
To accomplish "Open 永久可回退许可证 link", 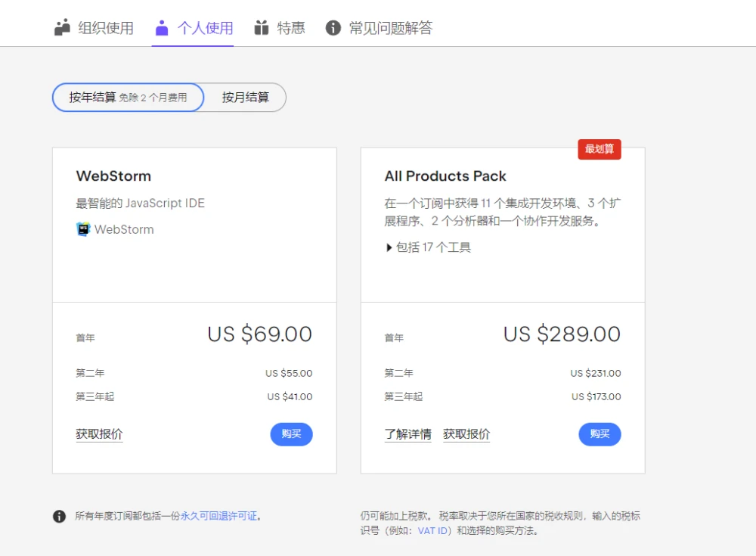I will click(219, 516).
